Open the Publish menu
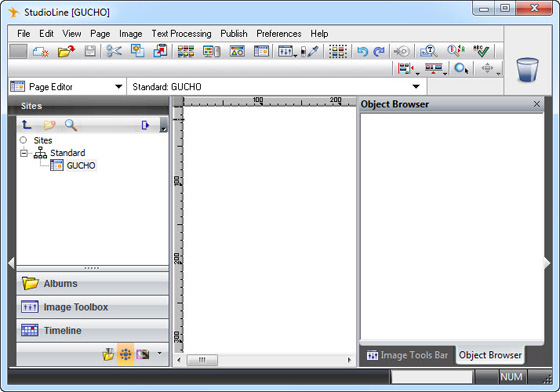This screenshot has width=560, height=392. (234, 34)
